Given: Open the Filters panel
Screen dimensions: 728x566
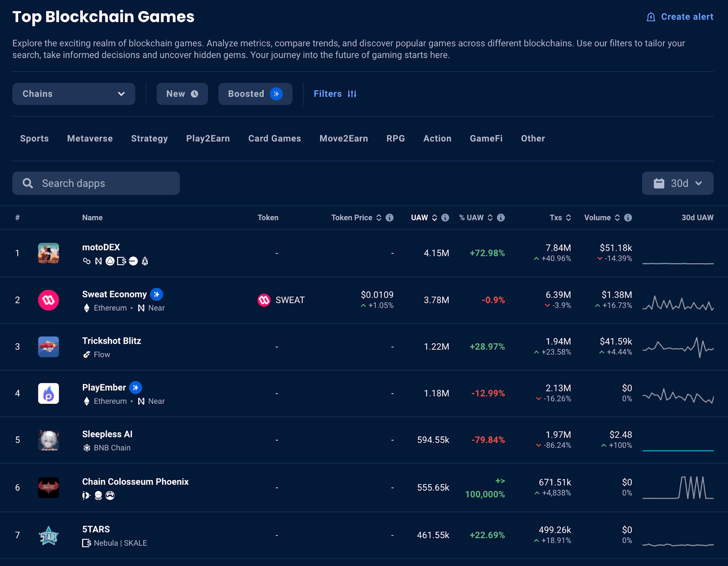Looking at the screenshot, I should coord(335,94).
